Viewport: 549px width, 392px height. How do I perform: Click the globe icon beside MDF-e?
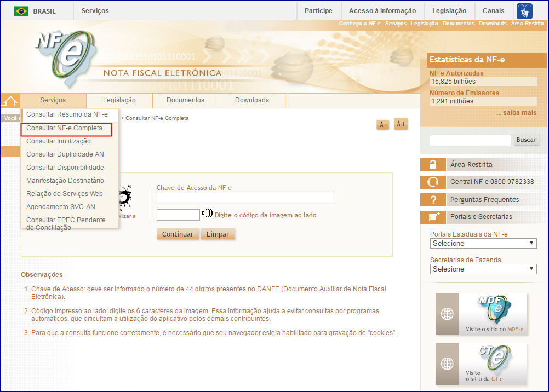pyautogui.click(x=447, y=314)
